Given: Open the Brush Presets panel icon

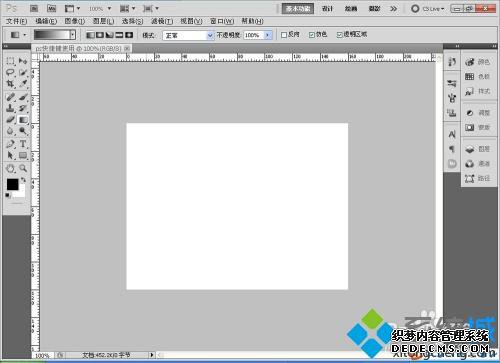Looking at the screenshot, I should coord(452,83).
